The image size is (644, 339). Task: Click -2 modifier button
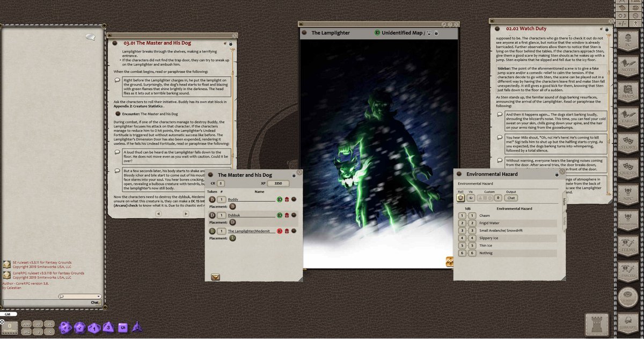[x=38, y=331]
